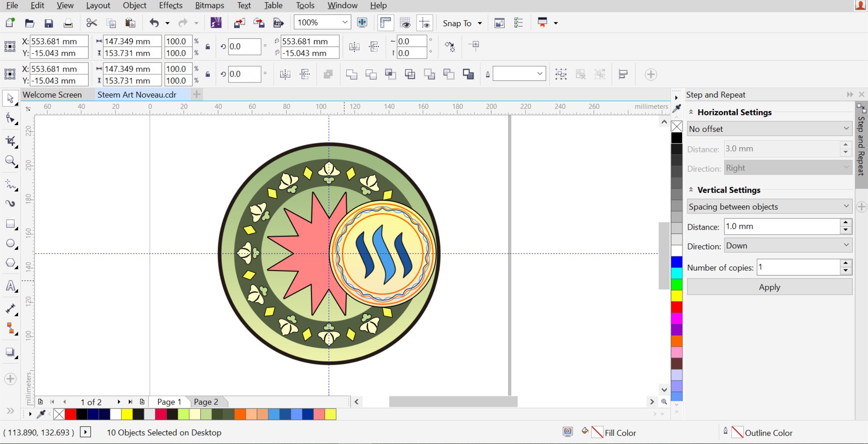Open the Object menu
This screenshot has width=868, height=444.
134,5
